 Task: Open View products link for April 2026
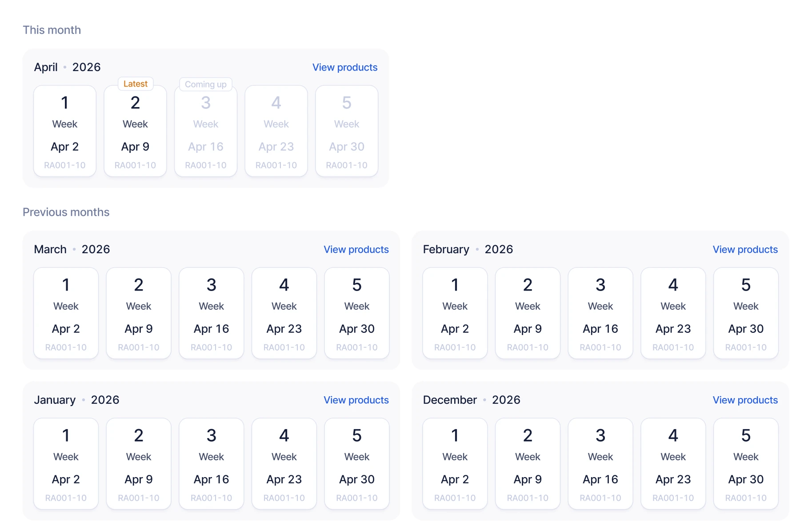(344, 68)
